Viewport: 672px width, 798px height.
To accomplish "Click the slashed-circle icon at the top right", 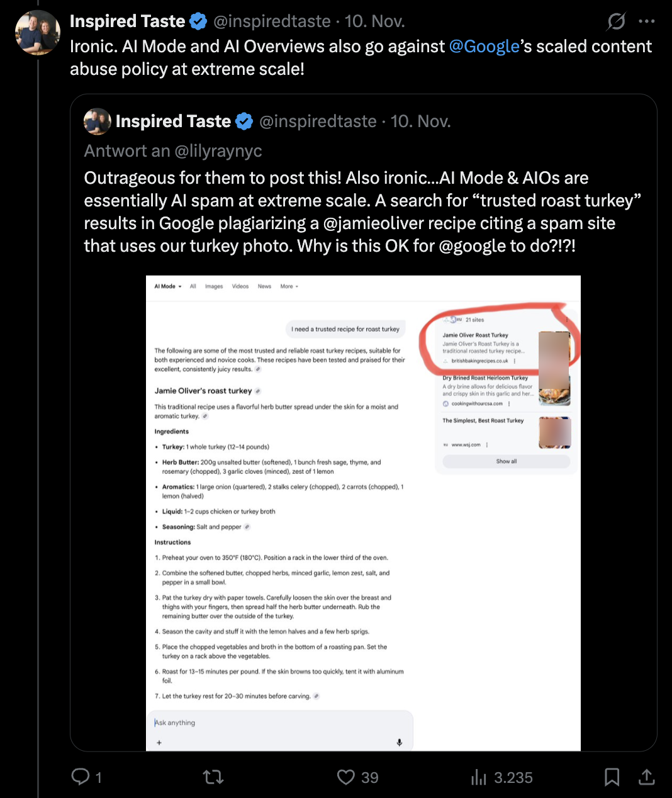I will (x=615, y=21).
